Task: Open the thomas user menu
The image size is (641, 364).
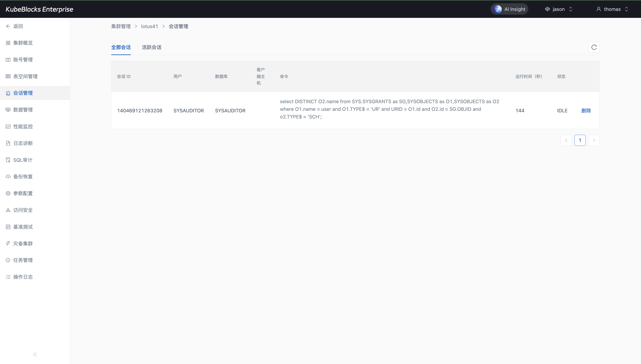Action: [612, 9]
